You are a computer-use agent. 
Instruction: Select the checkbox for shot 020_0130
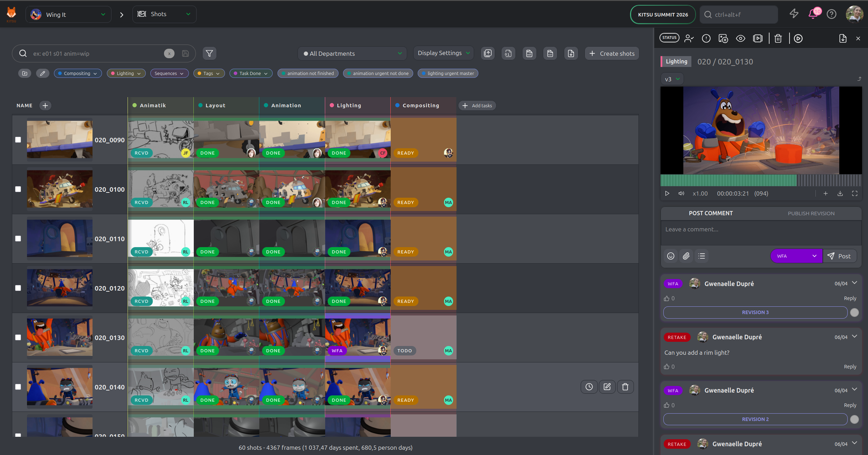point(18,337)
